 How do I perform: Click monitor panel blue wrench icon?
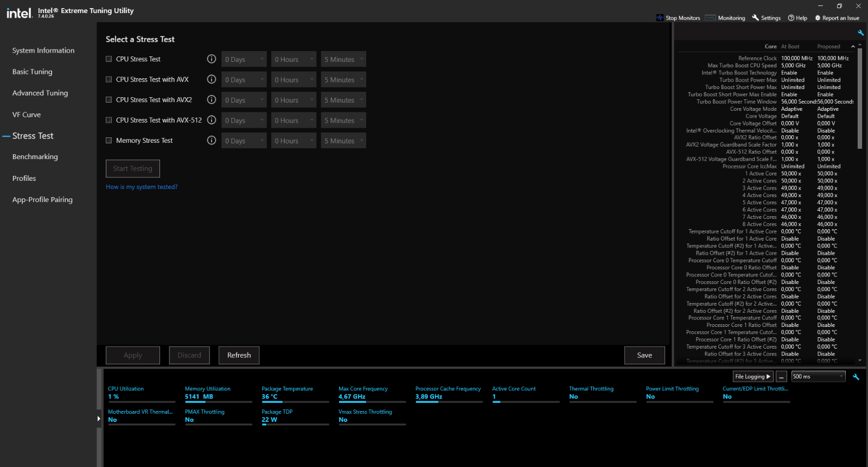pos(856,376)
